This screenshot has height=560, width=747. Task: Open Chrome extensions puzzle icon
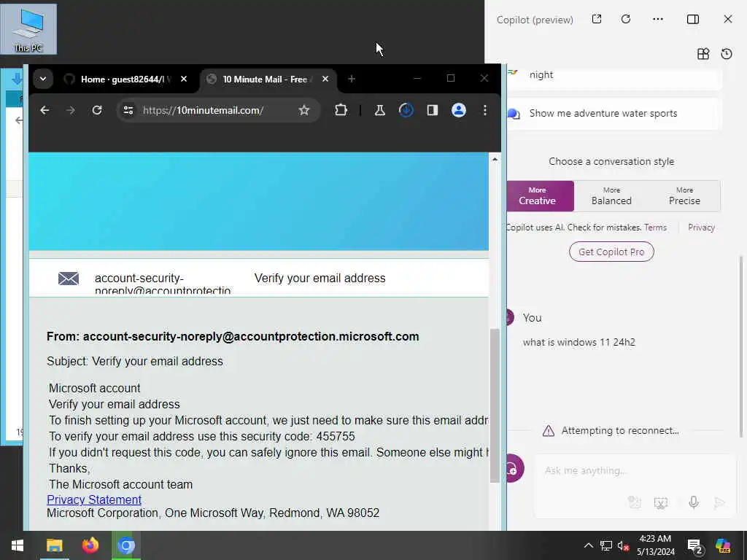pyautogui.click(x=341, y=111)
